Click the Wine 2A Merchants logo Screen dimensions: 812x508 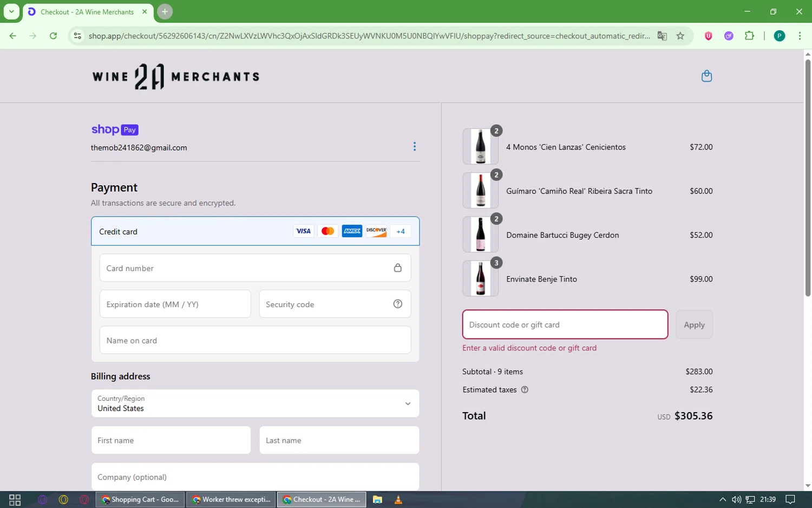(176, 76)
